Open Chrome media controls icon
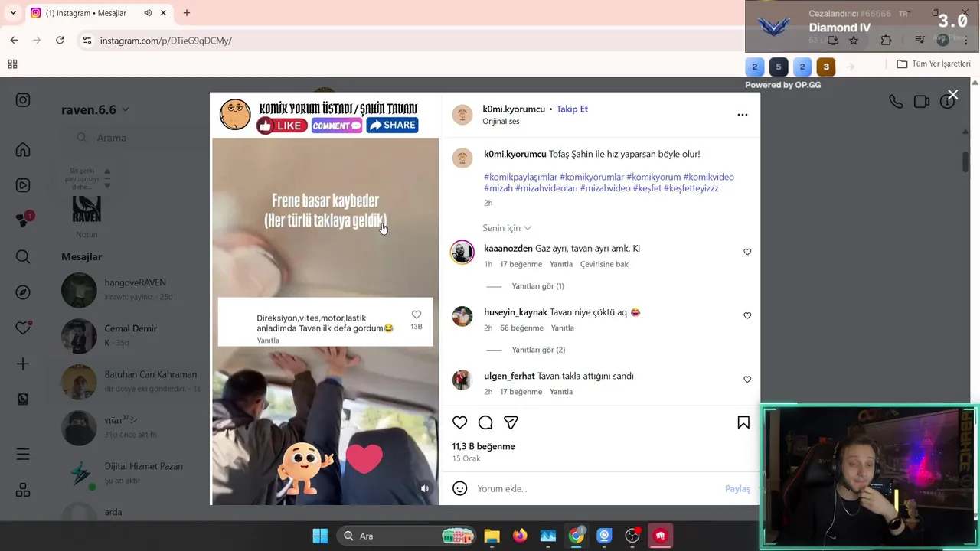The width and height of the screenshot is (980, 551). pyautogui.click(x=920, y=40)
